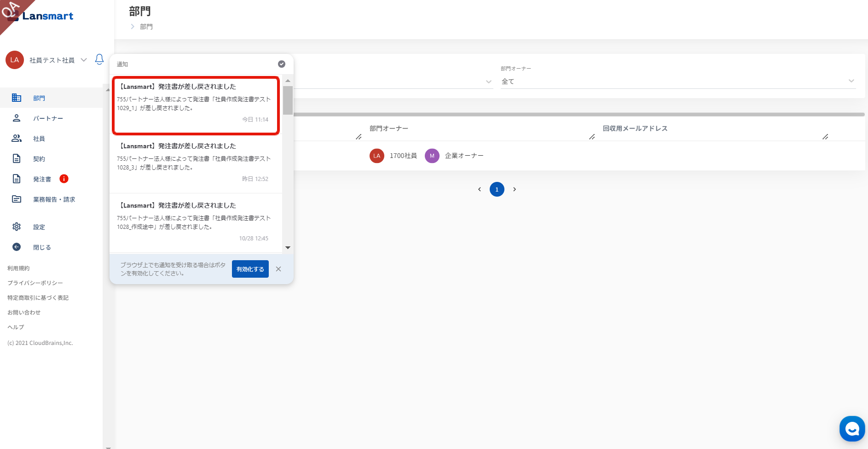Image resolution: width=868 pixels, height=449 pixels.
Task: Open the 部門オーナー filter dropdown
Action: tap(678, 82)
